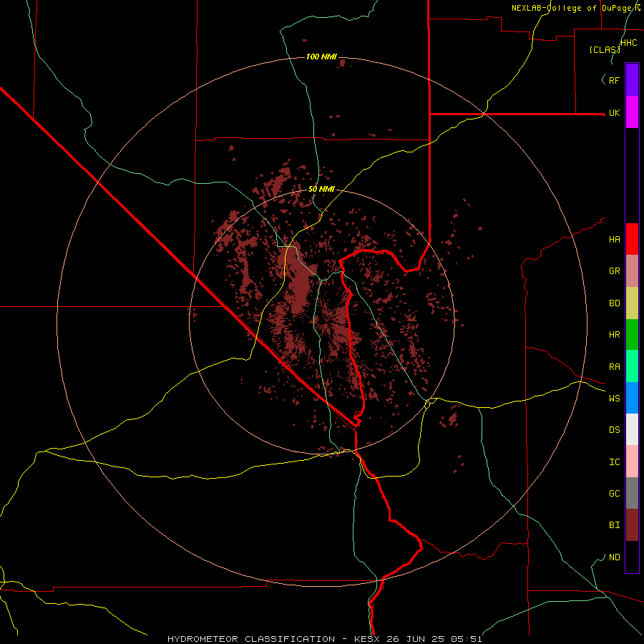This screenshot has height=644, width=644.
Task: Click the ND legend label
Action: click(x=614, y=557)
